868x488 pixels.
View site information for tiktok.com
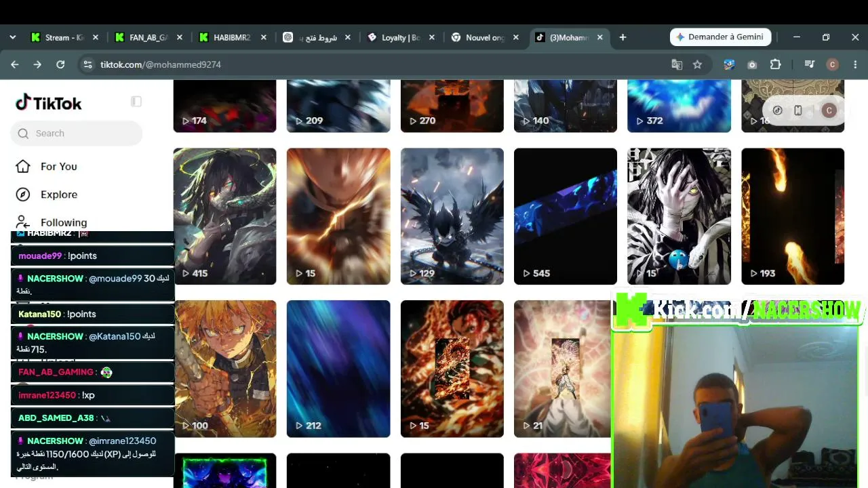(87, 64)
